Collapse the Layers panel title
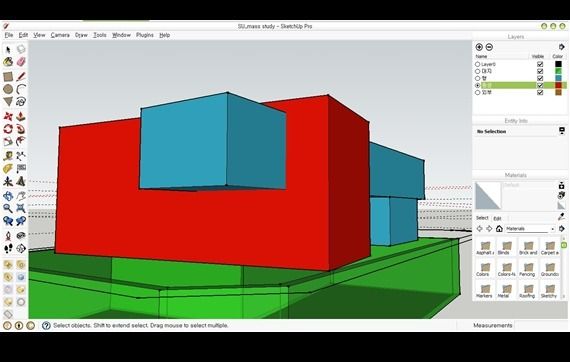The width and height of the screenshot is (570, 362). pos(515,37)
